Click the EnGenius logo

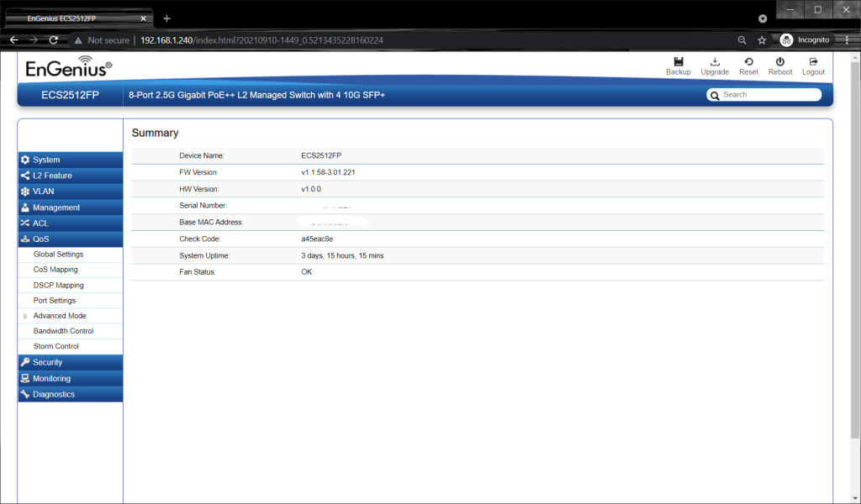click(x=69, y=66)
